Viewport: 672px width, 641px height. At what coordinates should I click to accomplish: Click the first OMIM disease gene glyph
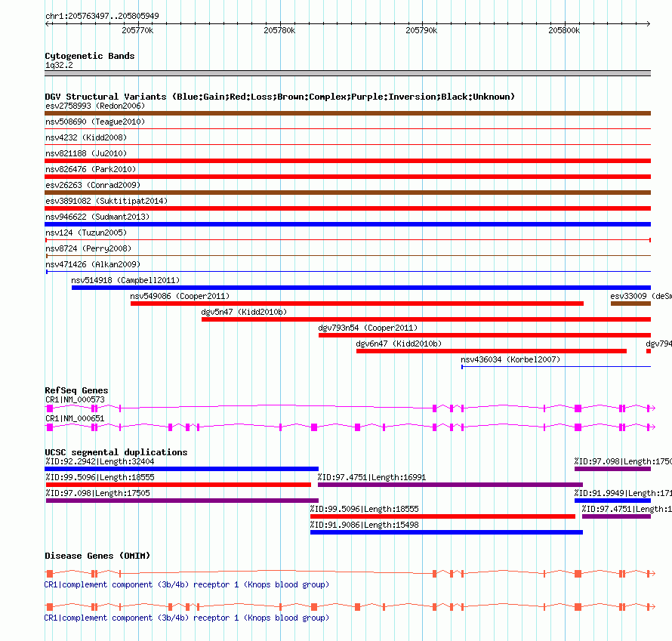coord(350,573)
